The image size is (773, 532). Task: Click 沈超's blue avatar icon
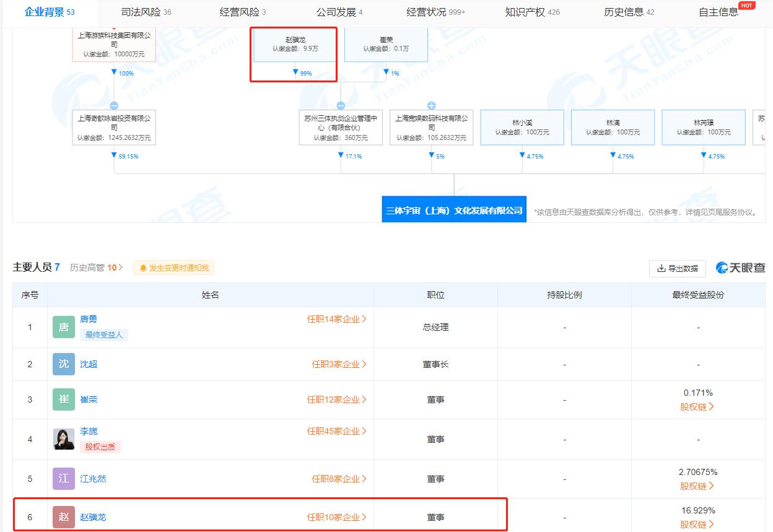(x=63, y=364)
